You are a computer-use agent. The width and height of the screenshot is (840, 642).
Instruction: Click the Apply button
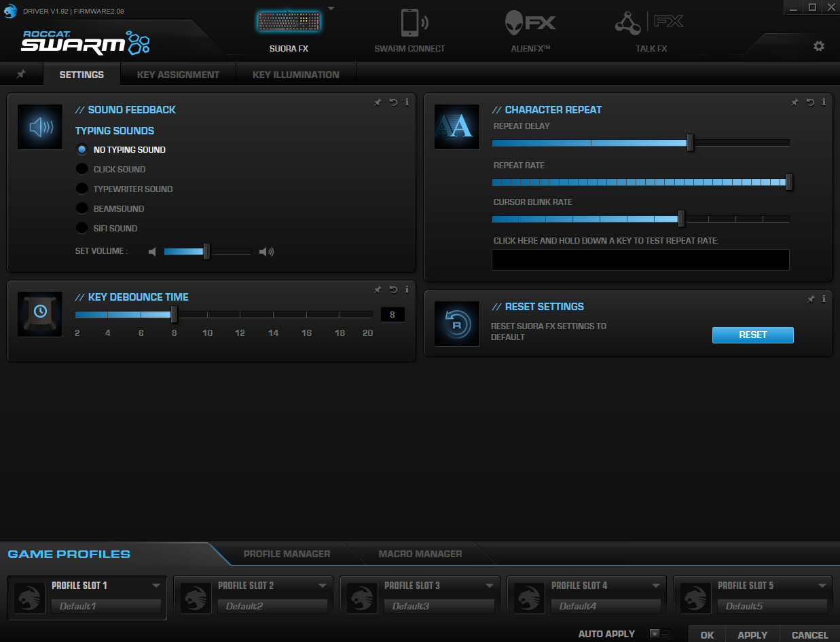pyautogui.click(x=752, y=635)
